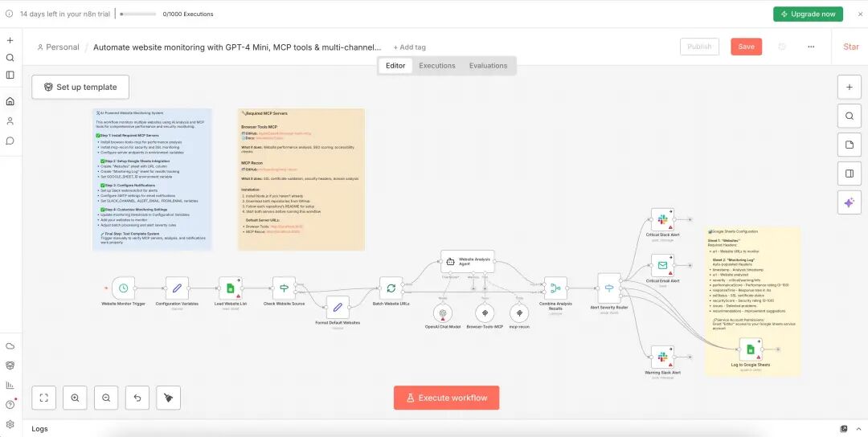Click the Save button
The image size is (868, 437).
[x=746, y=47]
